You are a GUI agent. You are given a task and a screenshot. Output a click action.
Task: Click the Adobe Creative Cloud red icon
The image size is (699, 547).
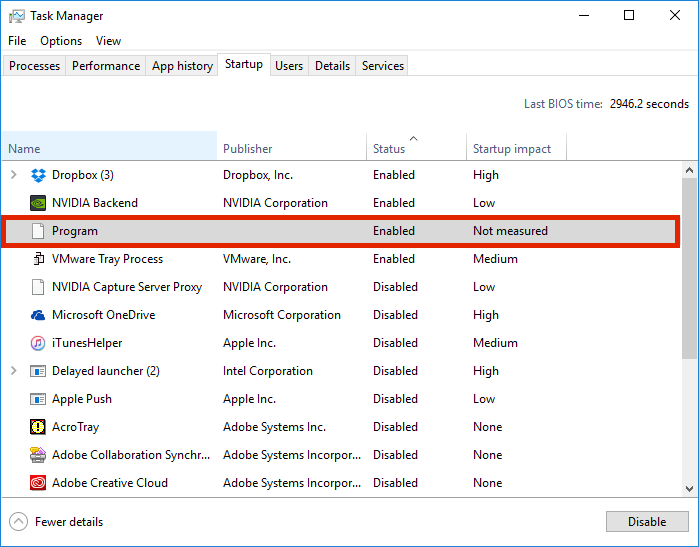(x=38, y=483)
